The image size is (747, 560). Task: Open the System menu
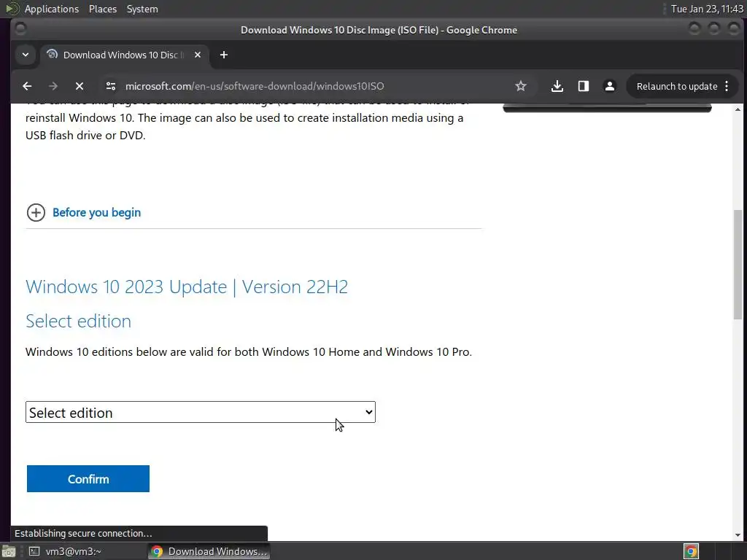[142, 9]
